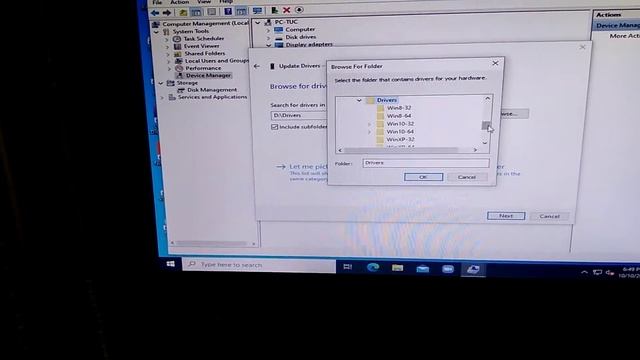Click the Back arrow in Computer Management toolbar
The height and width of the screenshot is (360, 640).
155,13
